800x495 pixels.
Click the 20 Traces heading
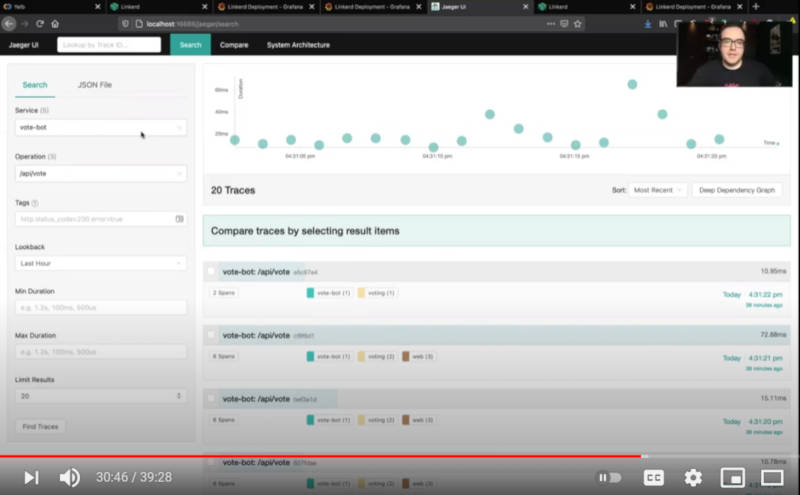click(x=233, y=190)
